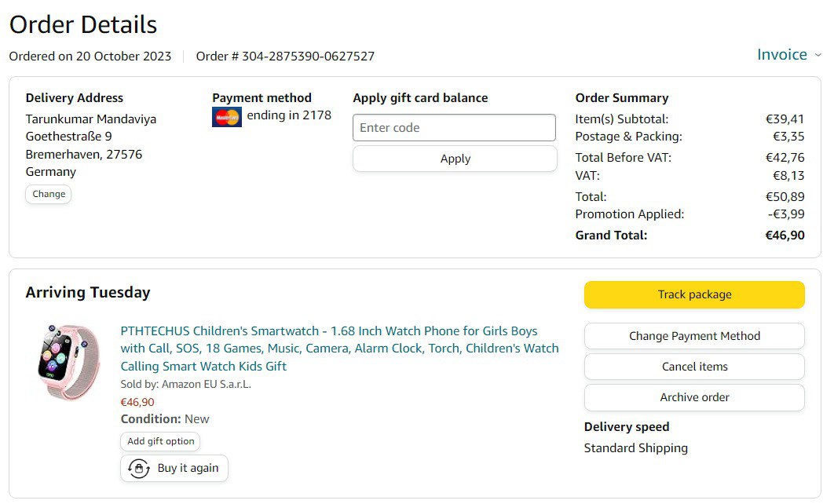Click the gift card code input field
The image size is (834, 504).
454,128
